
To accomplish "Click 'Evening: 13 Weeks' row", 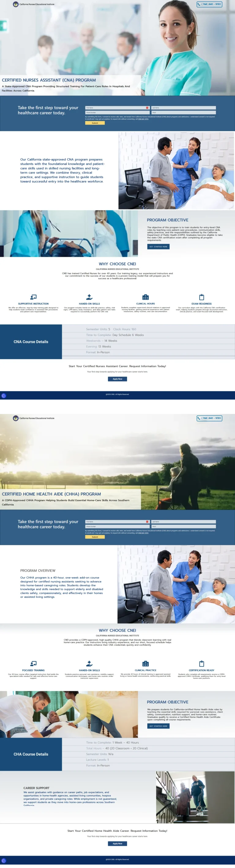I will point(148,346).
